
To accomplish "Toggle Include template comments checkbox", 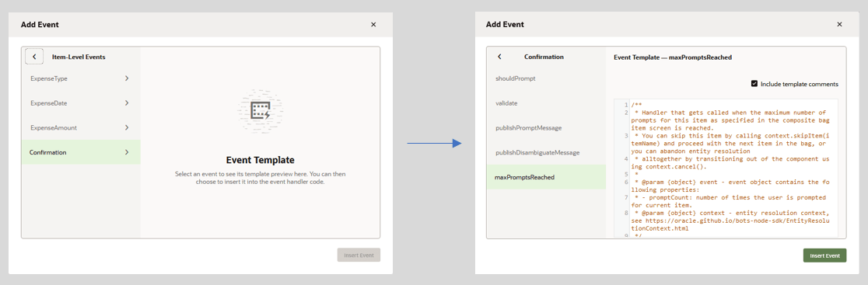I will (x=754, y=84).
